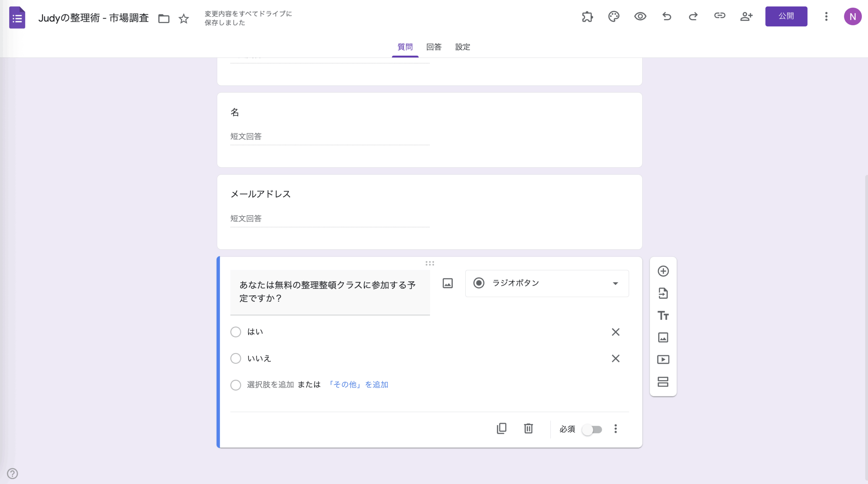Viewport: 868px width, 484px height.
Task: Preview the form with the eye icon
Action: [640, 16]
